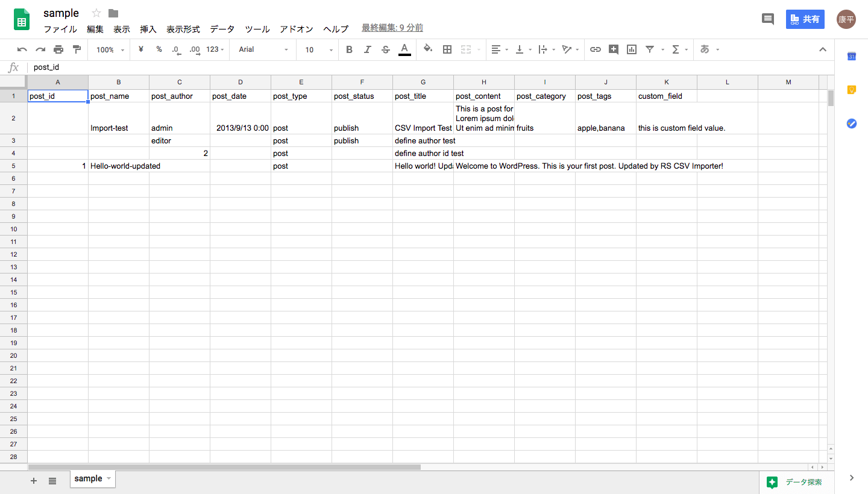Open the ファイル menu
Image resolution: width=868 pixels, height=494 pixels.
(60, 29)
